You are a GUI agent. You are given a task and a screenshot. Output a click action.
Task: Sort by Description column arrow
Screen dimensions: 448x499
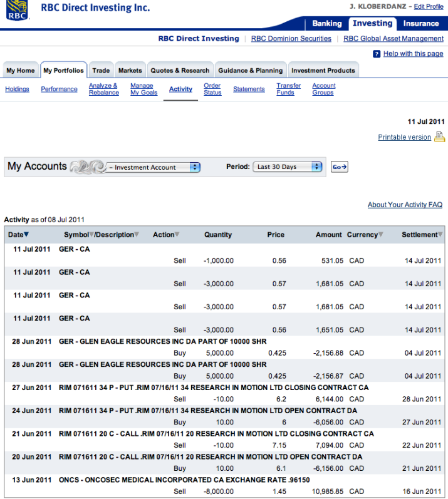click(x=137, y=235)
